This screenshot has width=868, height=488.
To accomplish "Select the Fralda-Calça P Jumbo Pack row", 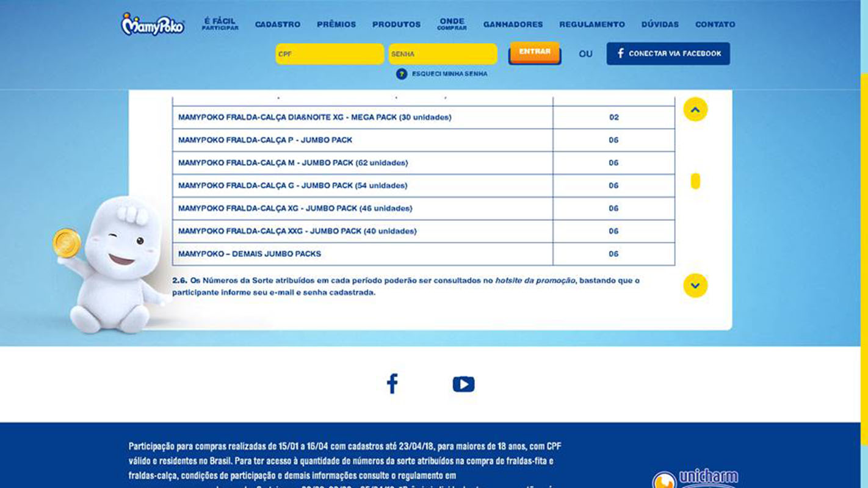I will click(x=424, y=140).
